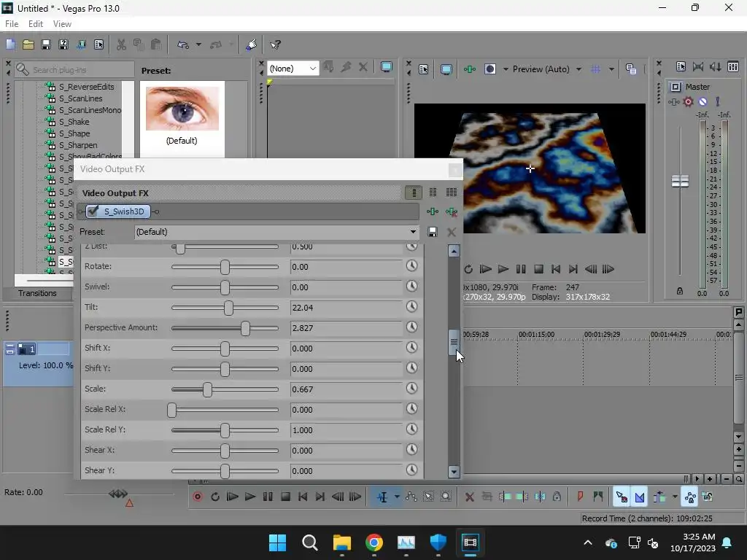Screen dimensions: 747x560
Task: Switch FX parameters to three-column layout
Action: [x=451, y=192]
